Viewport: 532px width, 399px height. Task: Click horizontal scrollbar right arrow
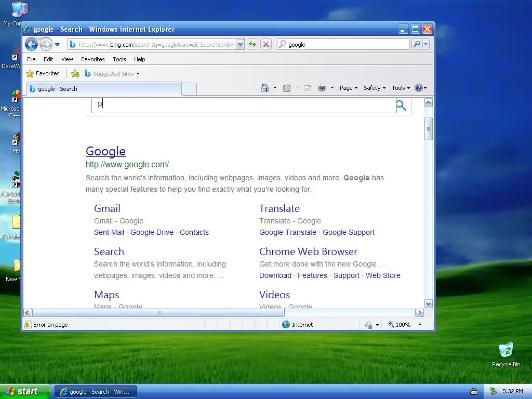(x=419, y=312)
